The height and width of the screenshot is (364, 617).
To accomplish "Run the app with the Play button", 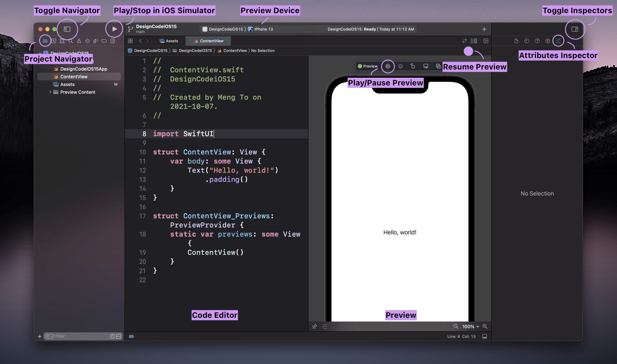I will click(x=114, y=29).
